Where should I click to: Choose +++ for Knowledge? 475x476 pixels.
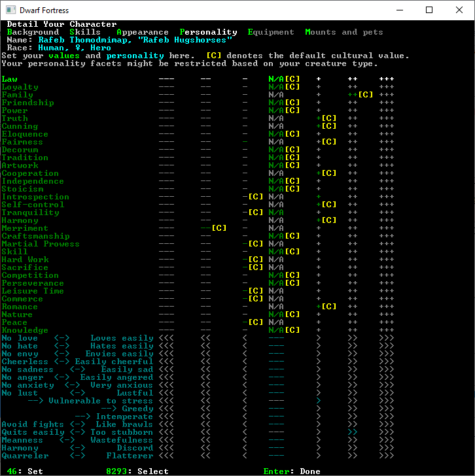tap(387, 330)
